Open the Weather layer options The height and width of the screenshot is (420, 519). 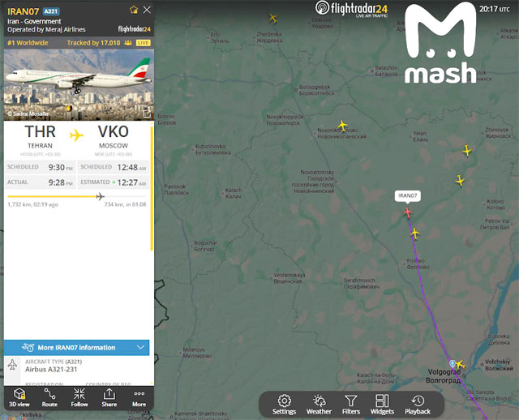[319, 405]
